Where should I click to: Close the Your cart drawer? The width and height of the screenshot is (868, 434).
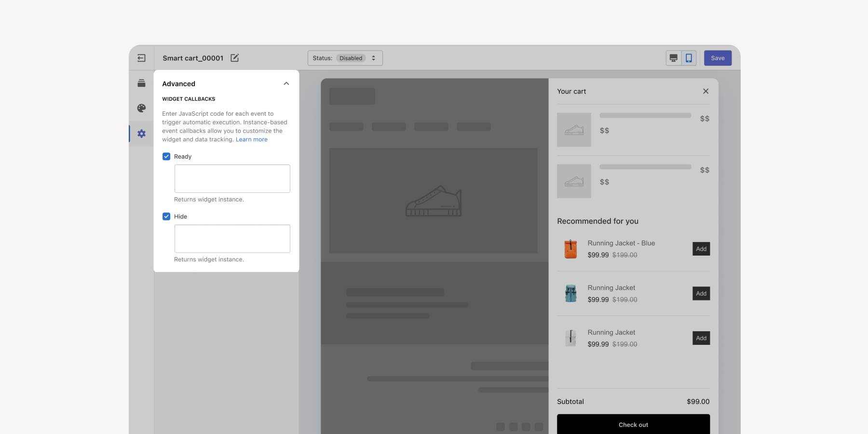point(705,91)
